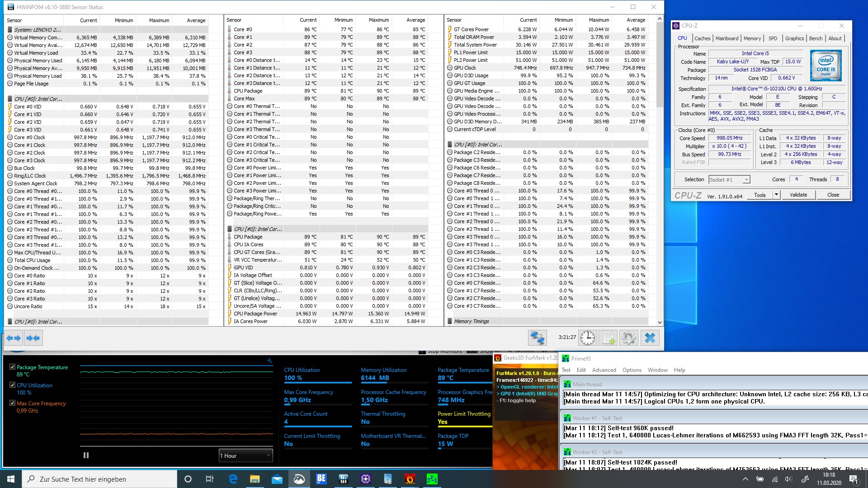868x488 pixels.
Task: Switch to the Mainboard tab in CPU-Z
Action: tap(726, 38)
